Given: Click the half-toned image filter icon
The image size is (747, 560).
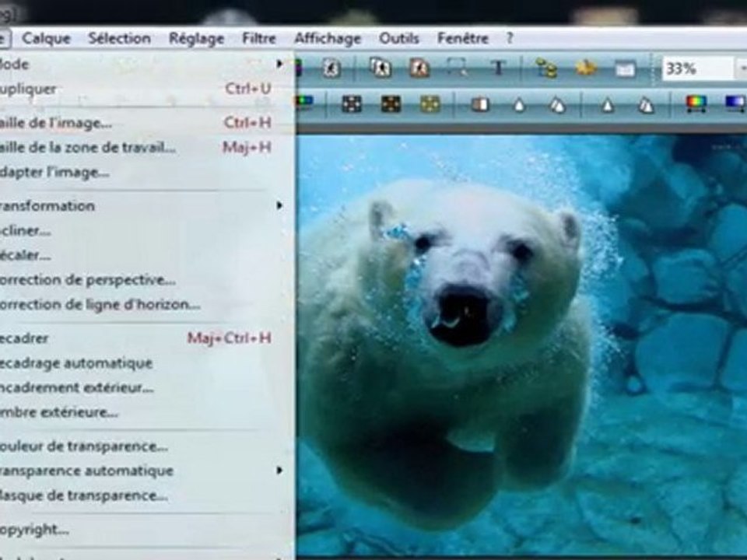Looking at the screenshot, I should pyautogui.click(x=480, y=103).
